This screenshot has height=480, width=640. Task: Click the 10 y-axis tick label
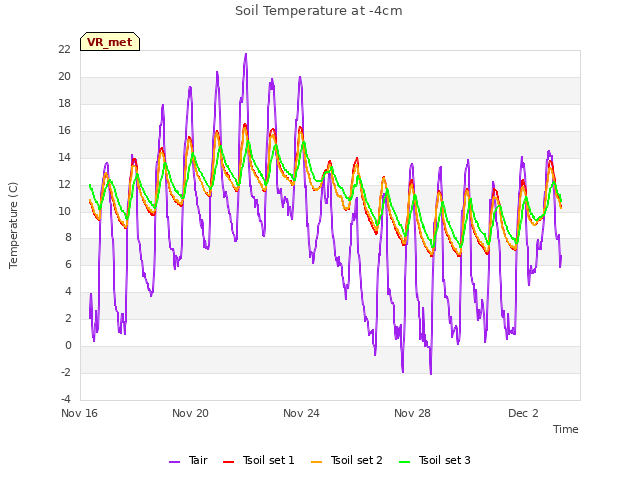[x=64, y=211]
